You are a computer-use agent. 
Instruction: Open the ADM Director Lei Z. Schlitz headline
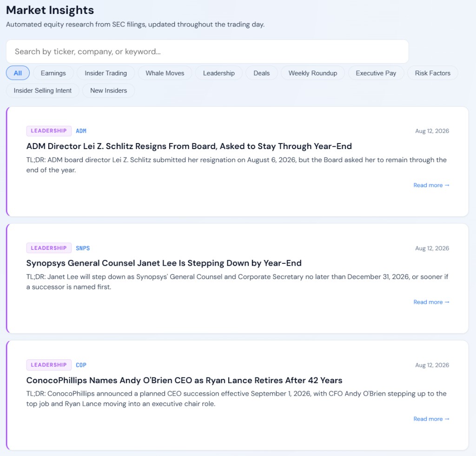click(x=189, y=146)
